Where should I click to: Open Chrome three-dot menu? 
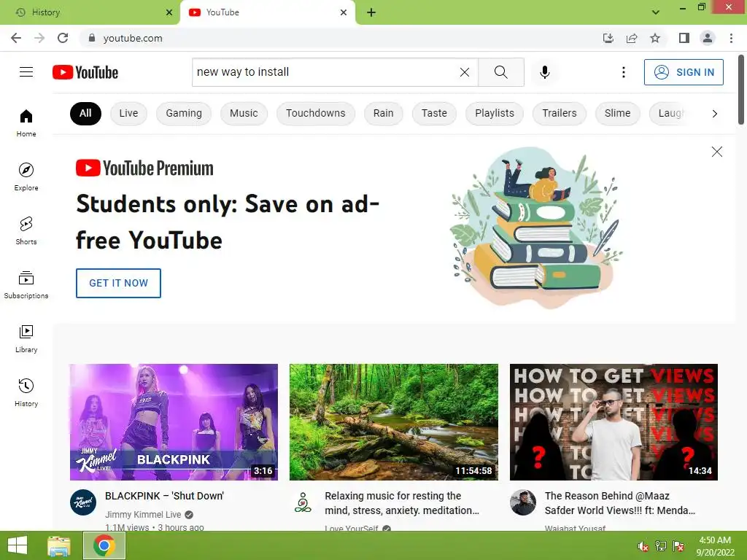(731, 38)
